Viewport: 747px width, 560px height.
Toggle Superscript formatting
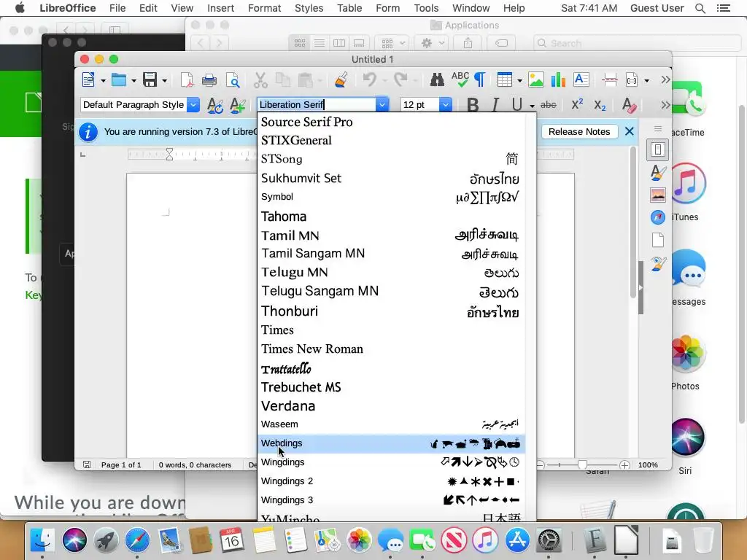(x=577, y=104)
